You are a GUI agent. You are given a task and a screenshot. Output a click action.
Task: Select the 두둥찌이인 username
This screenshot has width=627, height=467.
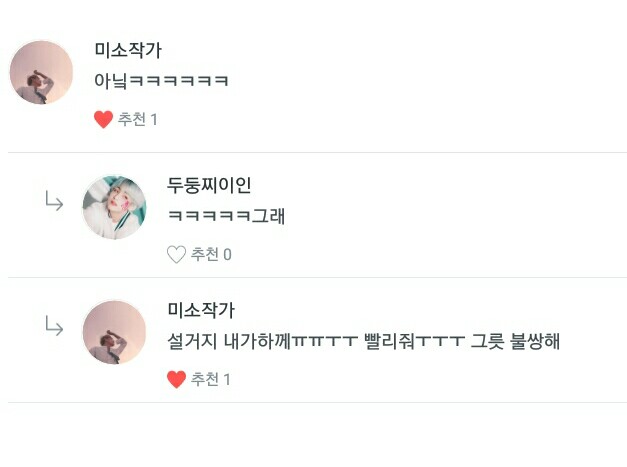(209, 185)
